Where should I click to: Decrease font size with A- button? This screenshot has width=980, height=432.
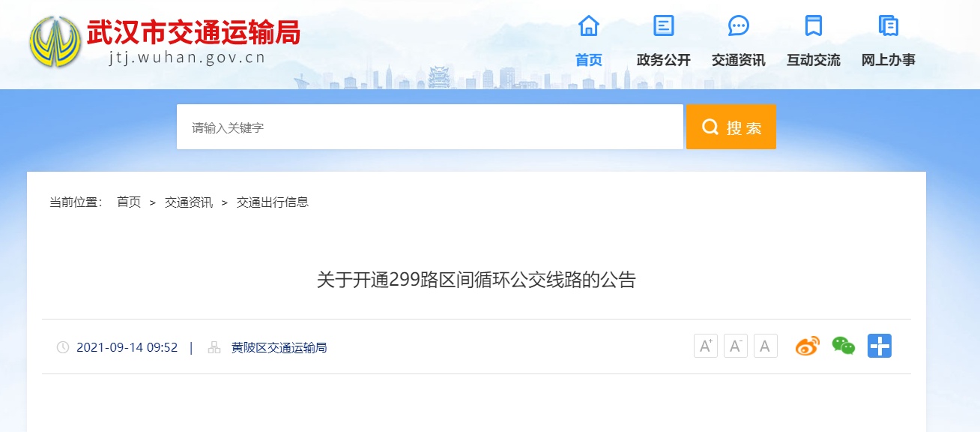[x=736, y=346]
